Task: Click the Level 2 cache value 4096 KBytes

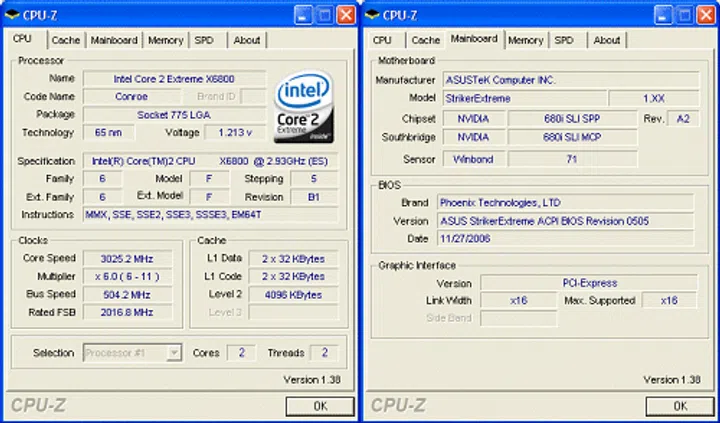Action: coord(293,294)
